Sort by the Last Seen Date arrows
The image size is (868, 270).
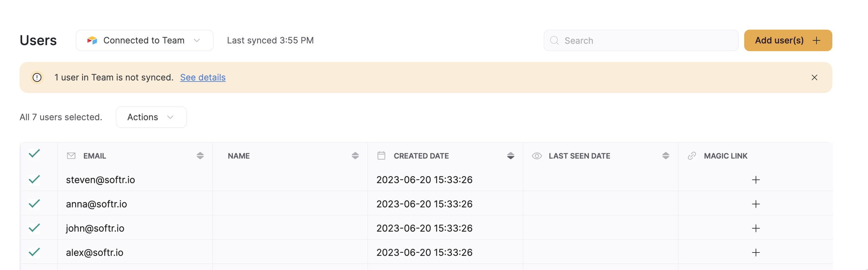coord(665,156)
